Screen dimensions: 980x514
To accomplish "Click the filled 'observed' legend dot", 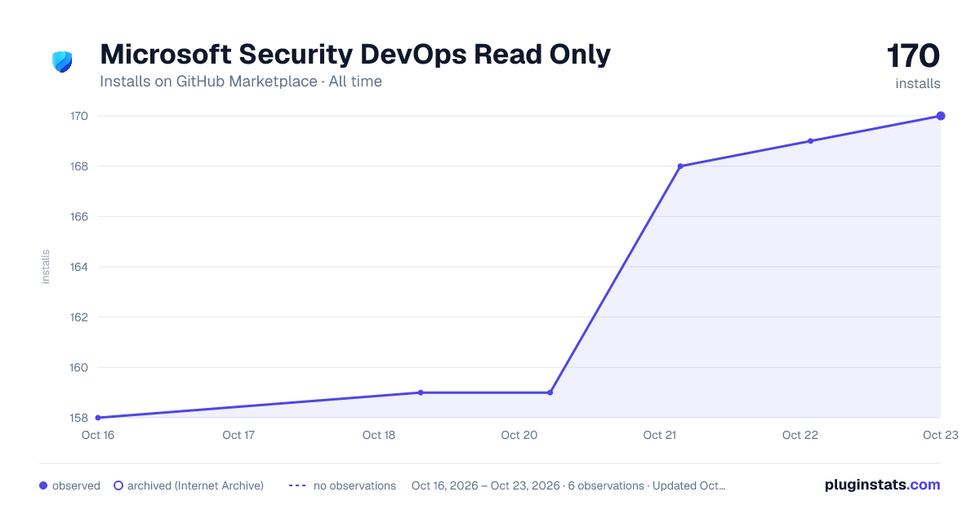I will pos(43,485).
